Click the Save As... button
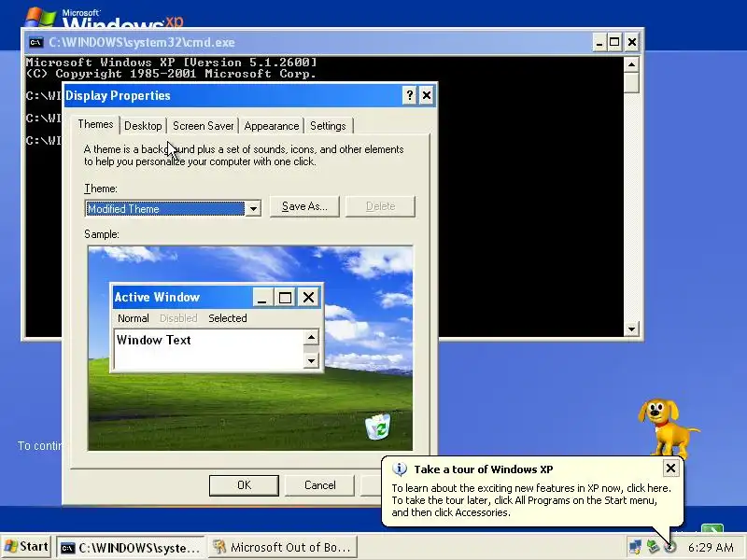 pos(304,206)
